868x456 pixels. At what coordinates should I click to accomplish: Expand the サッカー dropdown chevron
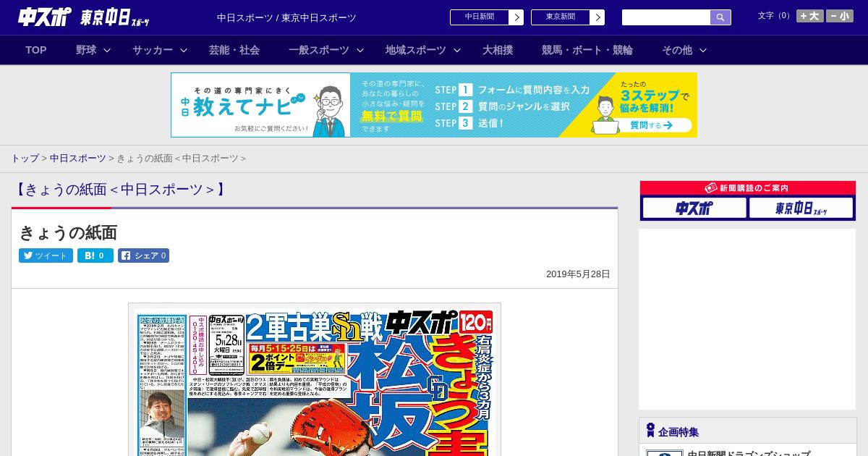coord(184,50)
